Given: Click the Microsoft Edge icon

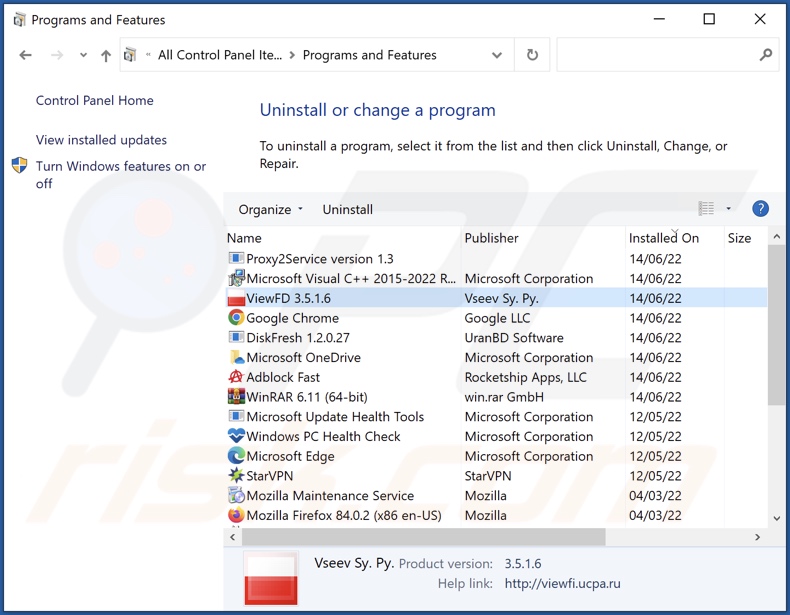Looking at the screenshot, I should coord(236,456).
